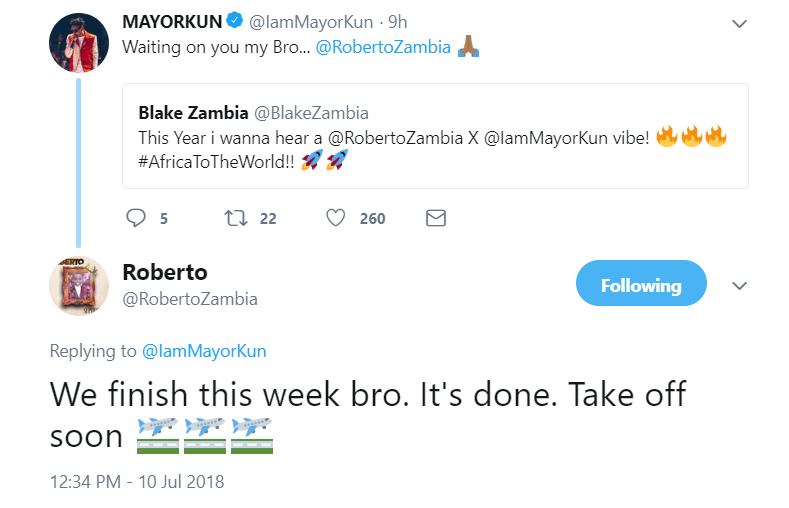789x508 pixels.
Task: Open MAYORKUN's profile avatar
Action: (x=79, y=43)
